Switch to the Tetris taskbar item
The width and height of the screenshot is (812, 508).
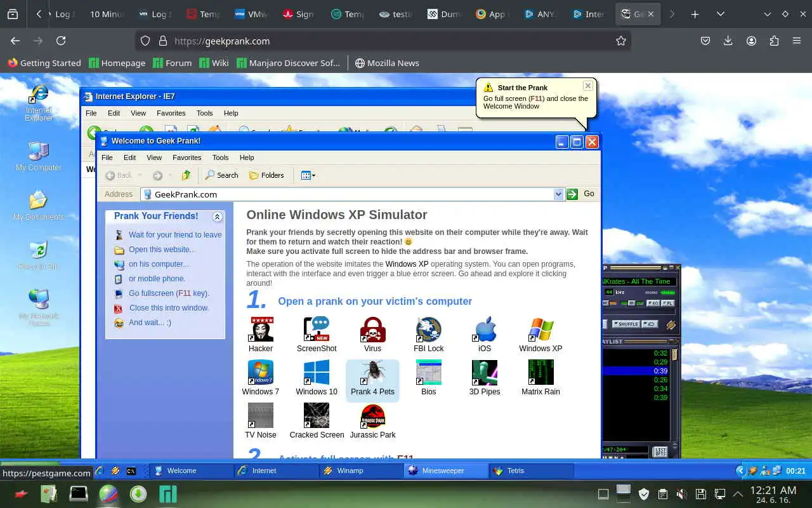click(531, 471)
